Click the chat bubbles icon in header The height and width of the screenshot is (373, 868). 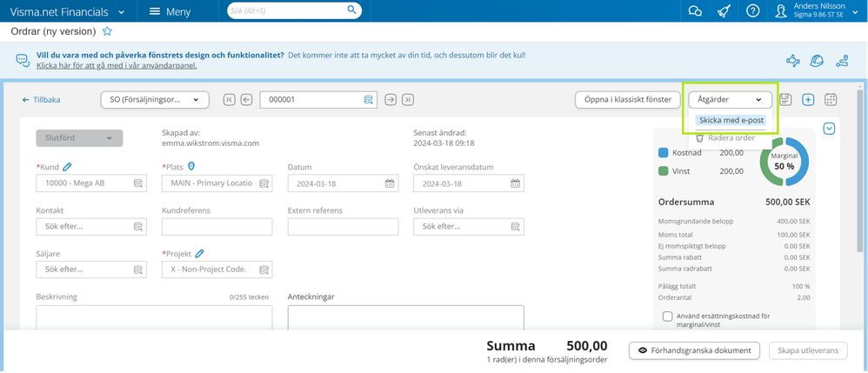coord(694,11)
